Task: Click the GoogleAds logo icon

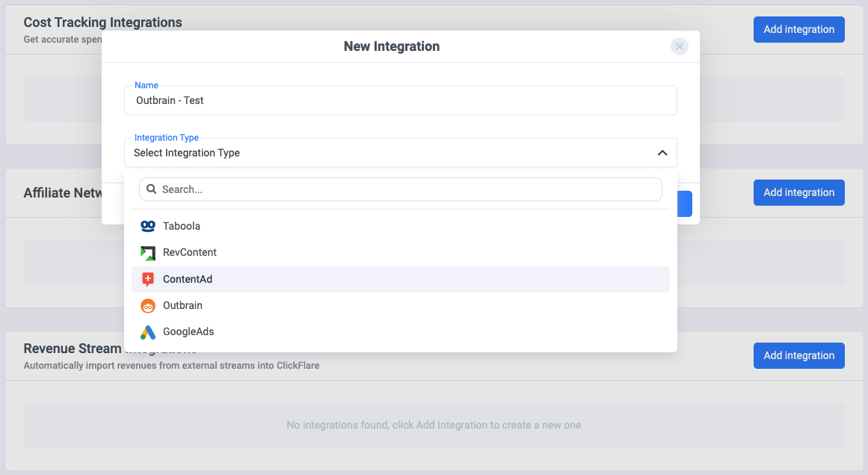Action: [x=148, y=332]
